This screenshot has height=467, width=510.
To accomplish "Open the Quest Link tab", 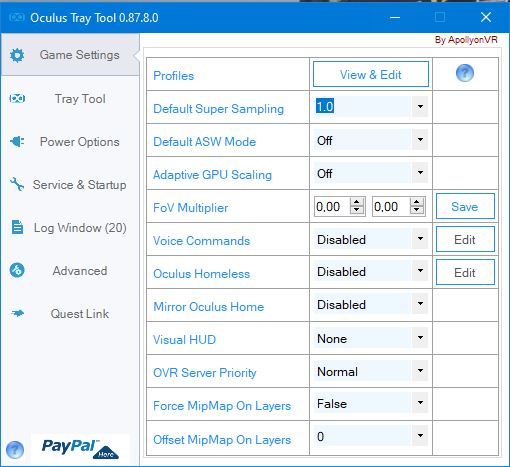I will coord(70,314).
